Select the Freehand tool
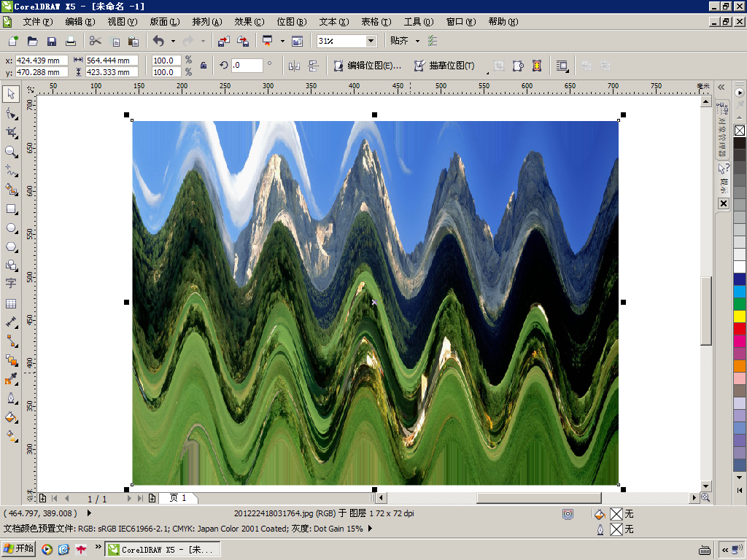The width and height of the screenshot is (747, 560). 11,171
